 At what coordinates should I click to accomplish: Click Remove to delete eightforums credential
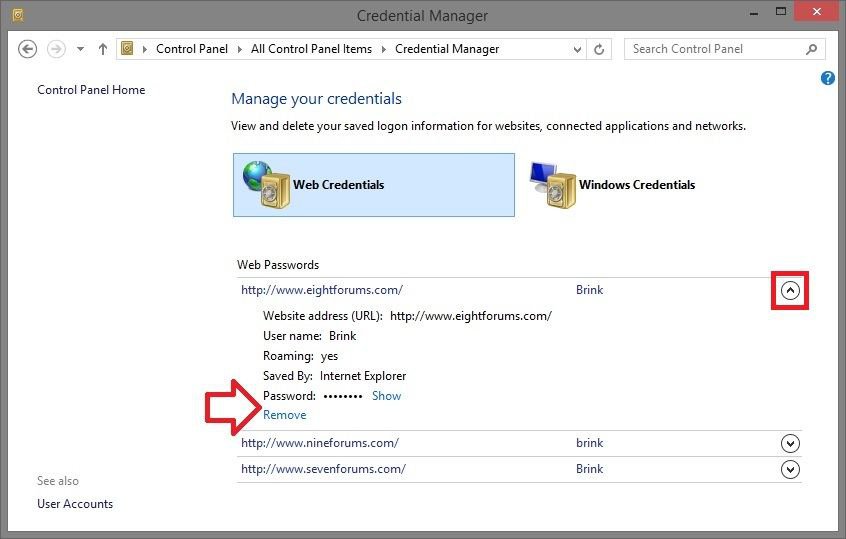click(x=285, y=415)
